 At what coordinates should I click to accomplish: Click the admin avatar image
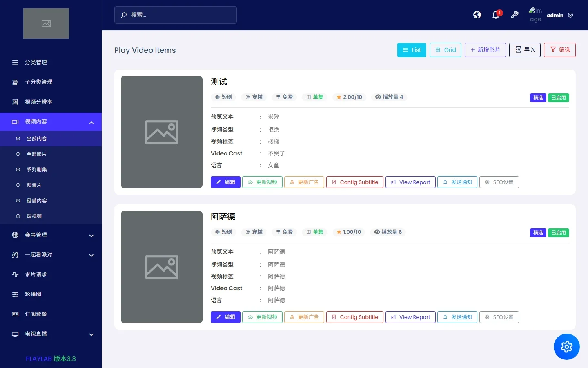pyautogui.click(x=535, y=15)
